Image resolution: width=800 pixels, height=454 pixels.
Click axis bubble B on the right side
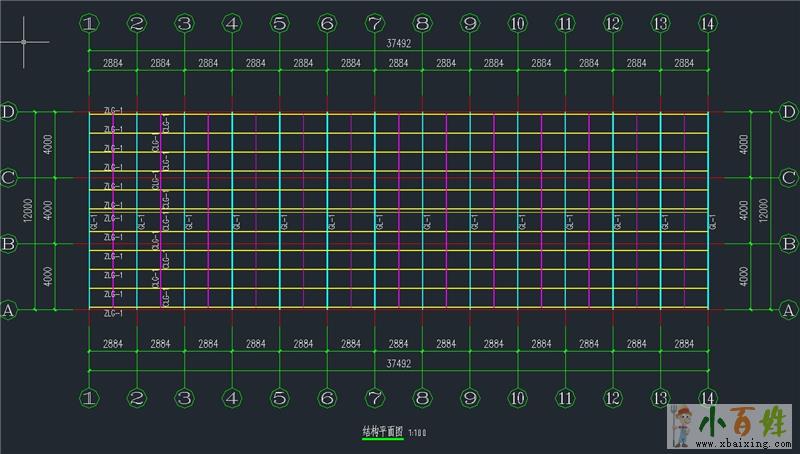point(788,243)
